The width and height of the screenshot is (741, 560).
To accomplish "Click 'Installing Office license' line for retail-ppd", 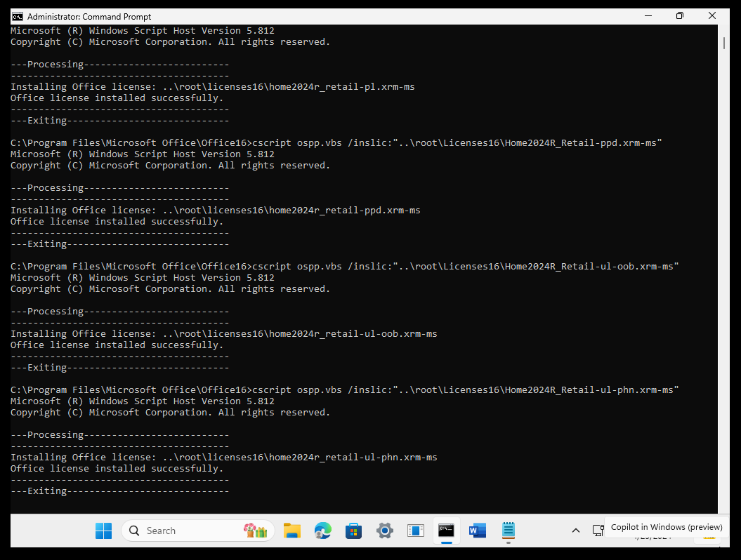I will pos(216,211).
